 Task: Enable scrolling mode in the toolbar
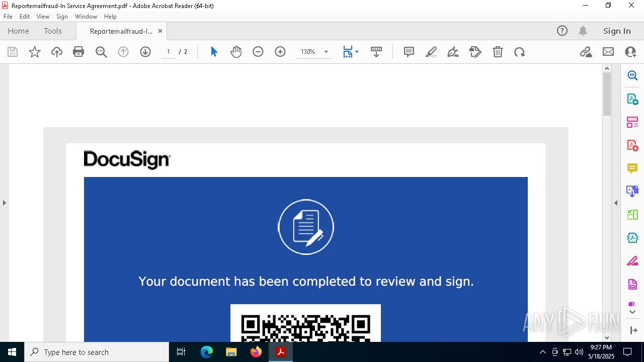(376, 52)
